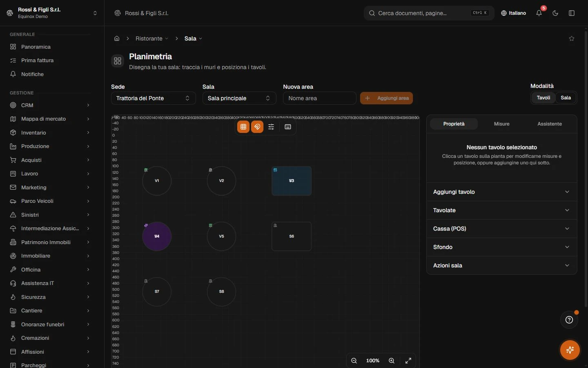This screenshot has height=368, width=588.
Task: Show keyboard shortcuts from canvas toolbar
Action: [x=288, y=127]
